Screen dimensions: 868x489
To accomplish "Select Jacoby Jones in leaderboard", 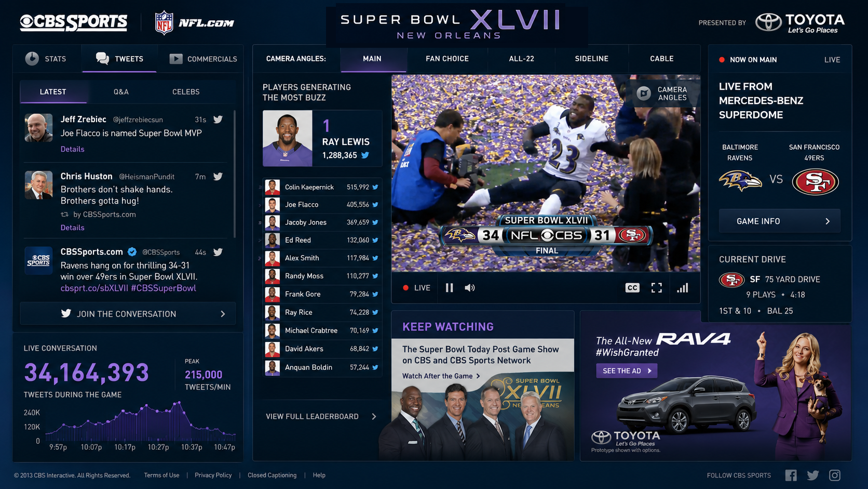I will click(x=322, y=222).
